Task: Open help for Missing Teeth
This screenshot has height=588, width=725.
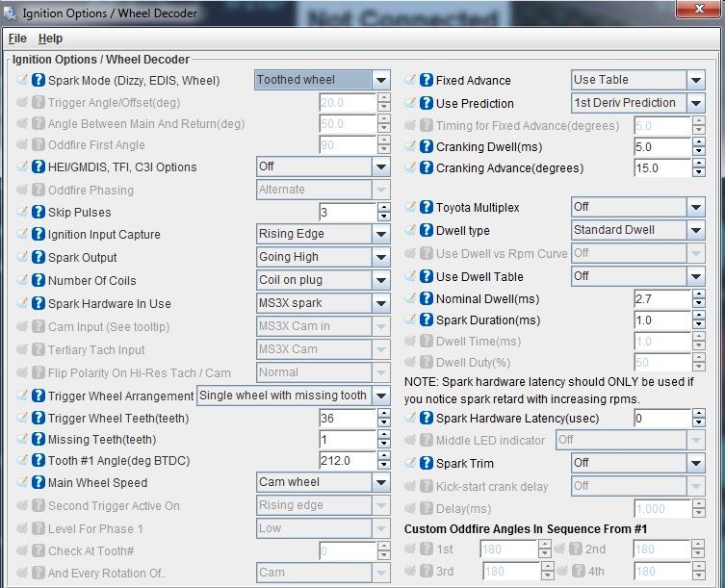Action: click(39, 439)
